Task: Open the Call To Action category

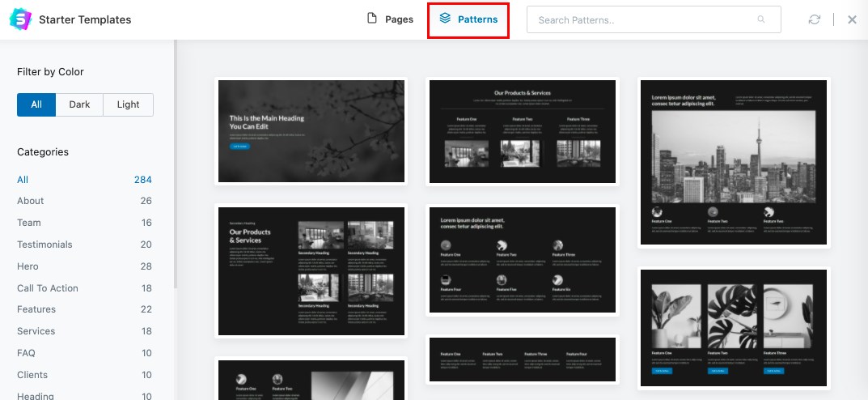Action: [84, 288]
